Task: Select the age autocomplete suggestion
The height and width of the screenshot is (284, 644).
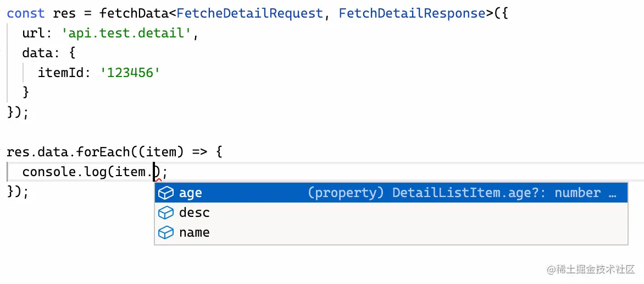Action: click(191, 193)
